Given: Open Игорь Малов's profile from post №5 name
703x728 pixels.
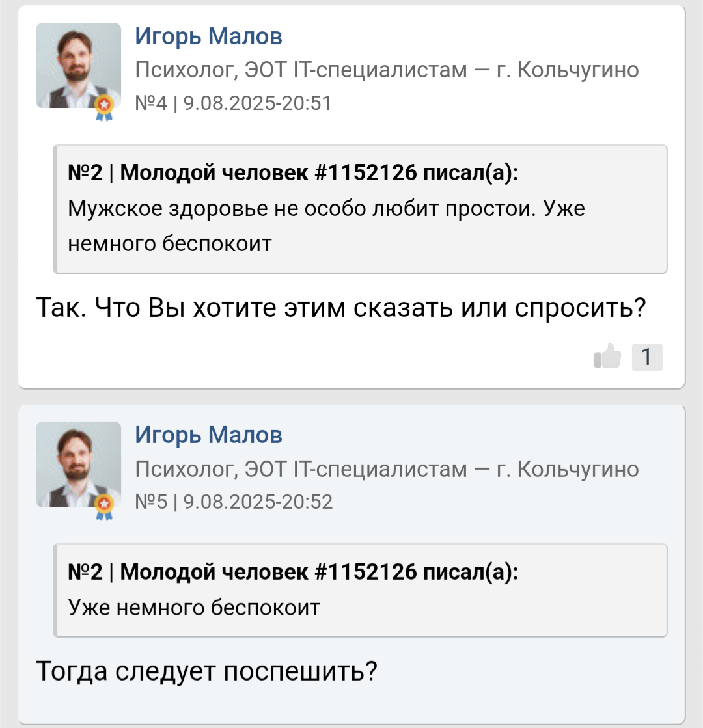Looking at the screenshot, I should pos(209,435).
